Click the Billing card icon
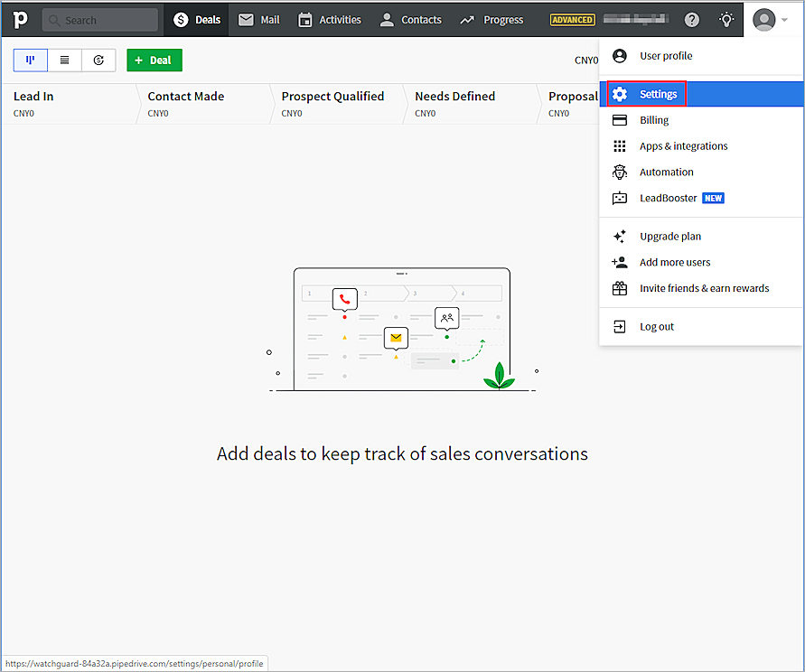The height and width of the screenshot is (672, 805). pos(620,120)
